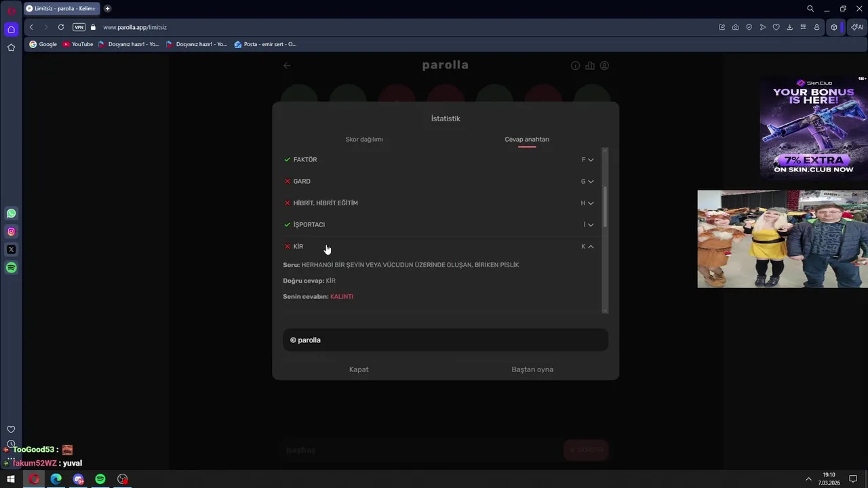The height and width of the screenshot is (488, 868).
Task: Open the browser profile account icon
Action: [816, 27]
